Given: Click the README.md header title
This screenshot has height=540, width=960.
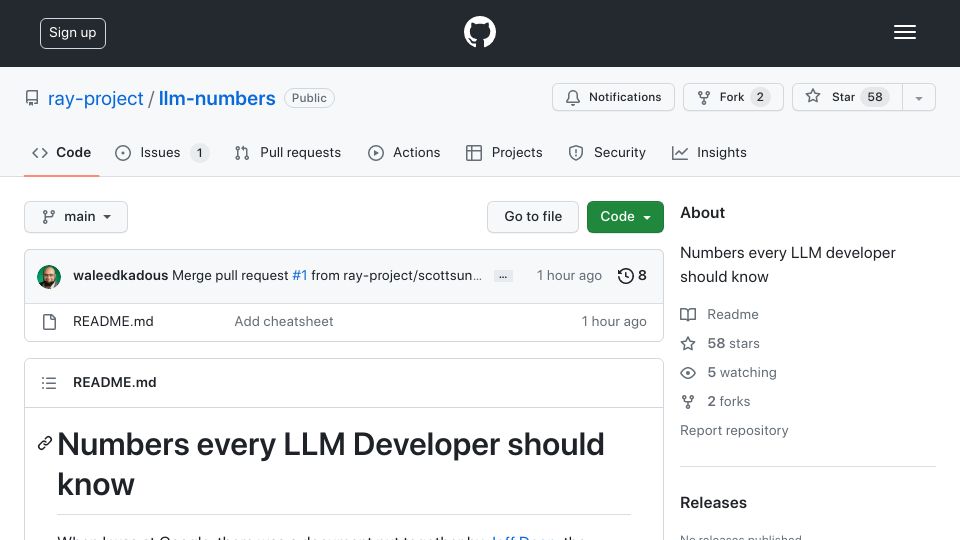Looking at the screenshot, I should point(114,383).
